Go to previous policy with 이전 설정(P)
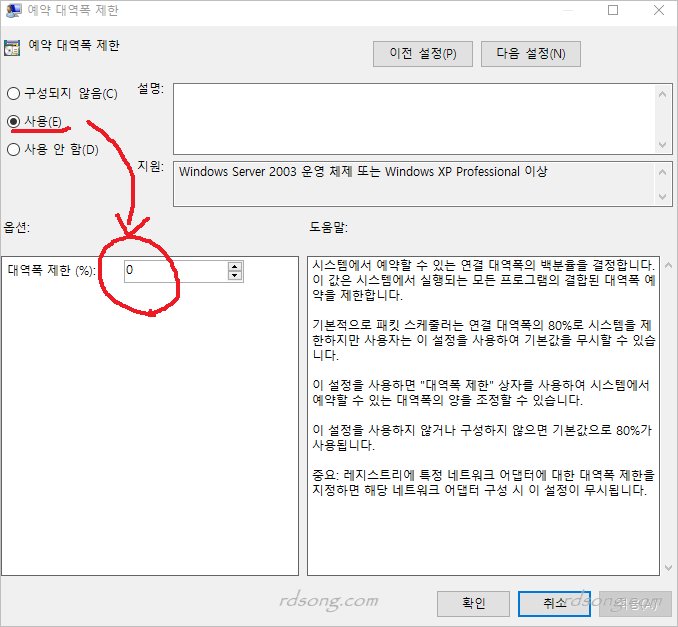This screenshot has height=627, width=678. point(422,54)
